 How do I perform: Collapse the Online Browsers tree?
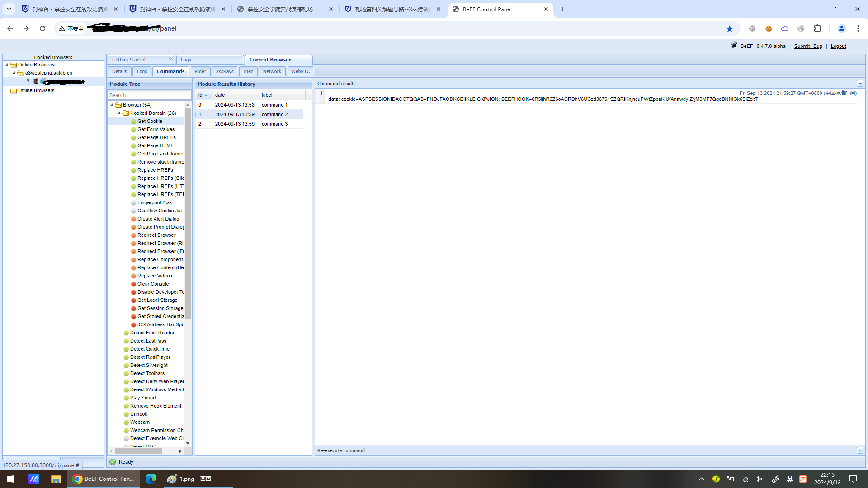[x=7, y=65]
